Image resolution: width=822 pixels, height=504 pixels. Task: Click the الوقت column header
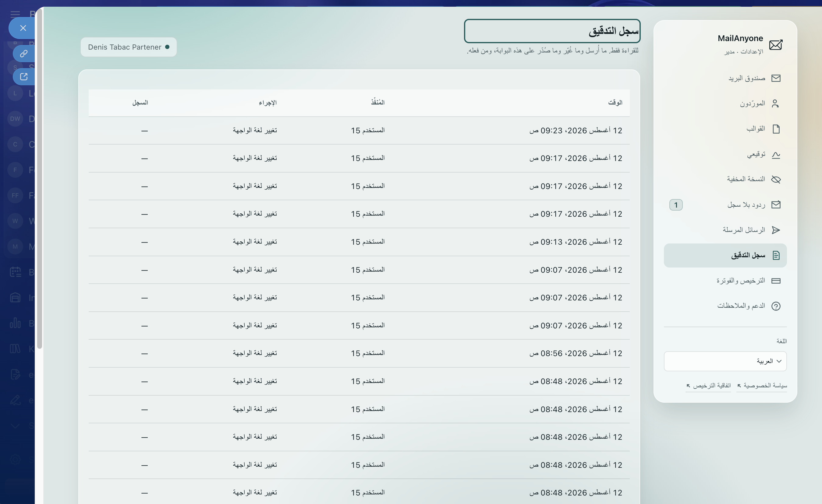[615, 103]
